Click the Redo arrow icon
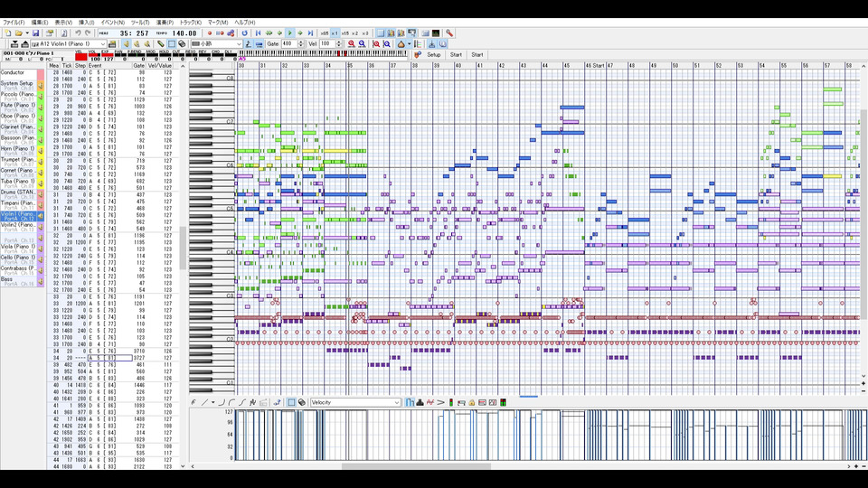This screenshot has height=488, width=868. click(88, 33)
